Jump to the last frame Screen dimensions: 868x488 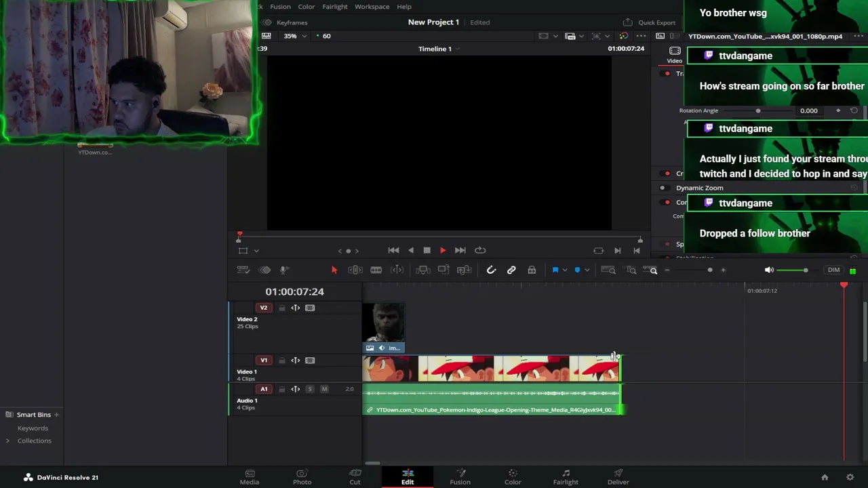point(460,250)
